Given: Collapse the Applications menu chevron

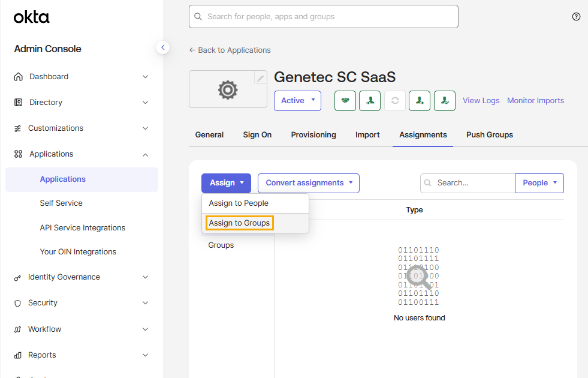Looking at the screenshot, I should click(146, 155).
